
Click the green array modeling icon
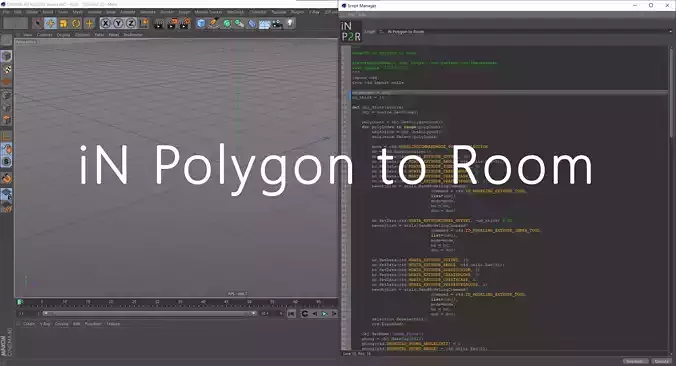(239, 23)
